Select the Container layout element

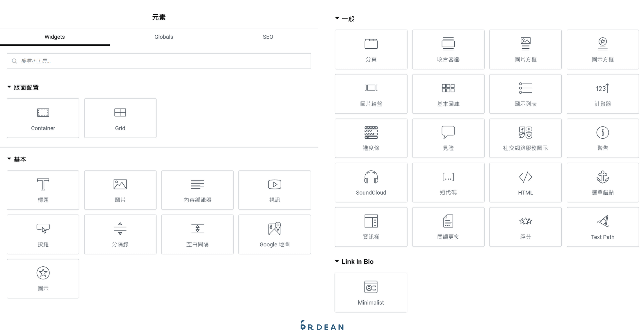pyautogui.click(x=43, y=118)
